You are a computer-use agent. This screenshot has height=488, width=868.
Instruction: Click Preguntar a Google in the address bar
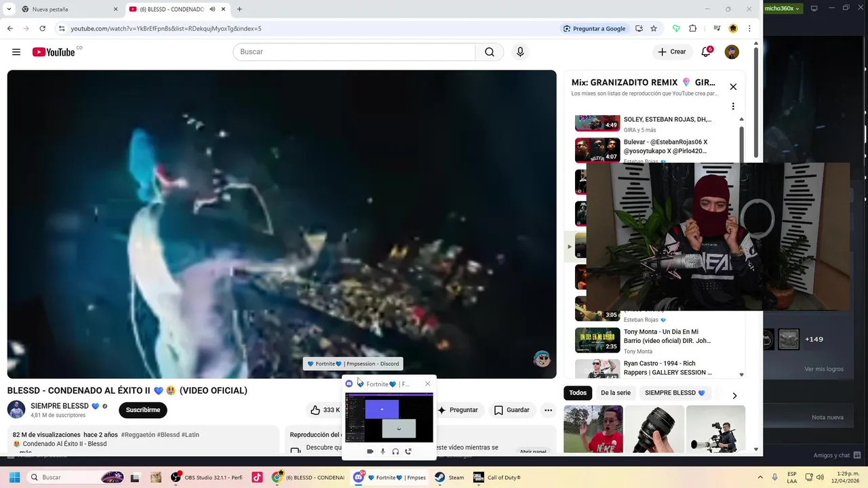click(x=595, y=28)
